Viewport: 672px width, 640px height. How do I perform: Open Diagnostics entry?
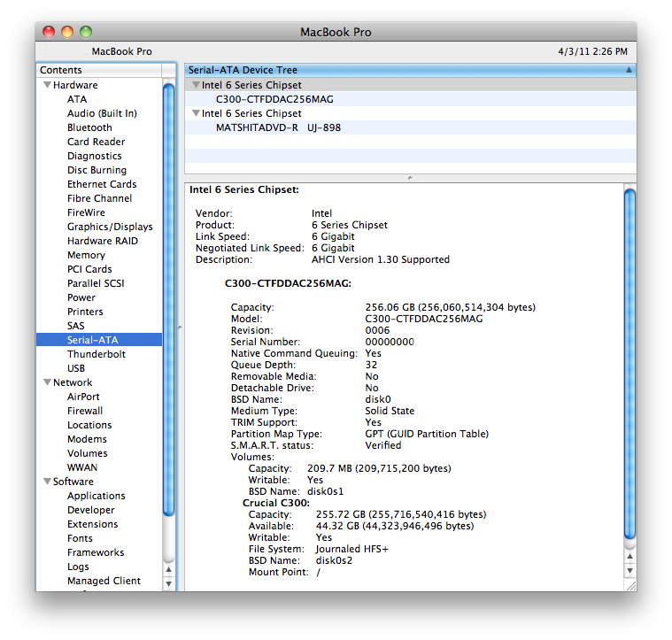94,156
